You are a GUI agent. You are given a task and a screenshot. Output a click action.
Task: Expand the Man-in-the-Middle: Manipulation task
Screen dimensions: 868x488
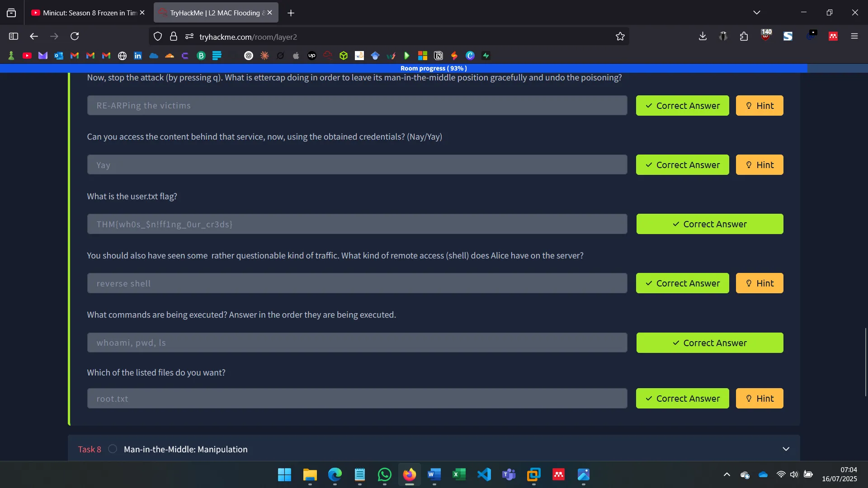[x=786, y=449]
